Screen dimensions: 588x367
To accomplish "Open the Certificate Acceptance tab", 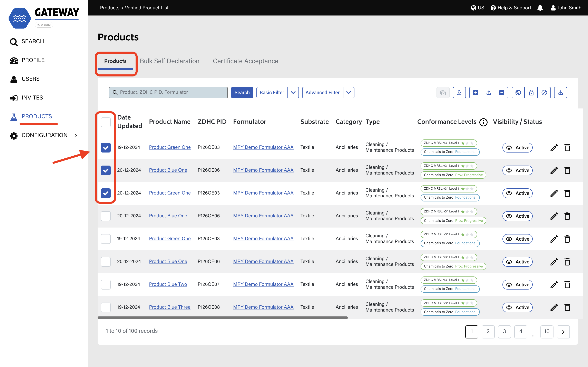I will pyautogui.click(x=245, y=61).
